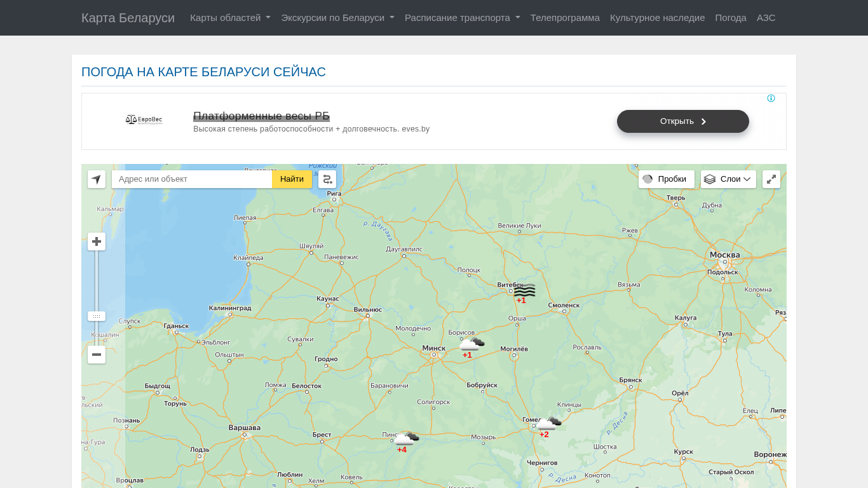Click the fog weather icon near Витебск
Screen dimensions: 868x488
tap(524, 290)
